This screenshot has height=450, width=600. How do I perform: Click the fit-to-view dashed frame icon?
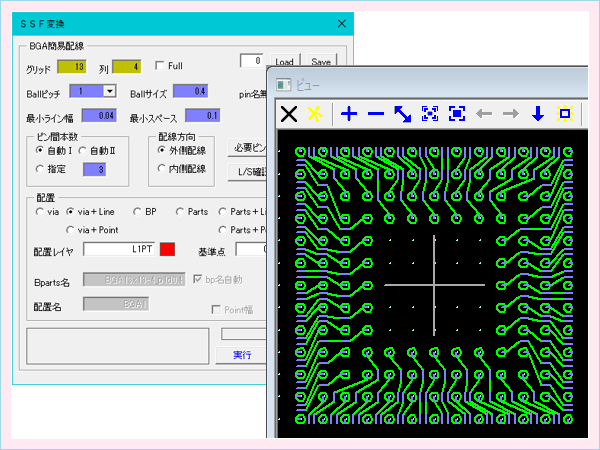[429, 114]
